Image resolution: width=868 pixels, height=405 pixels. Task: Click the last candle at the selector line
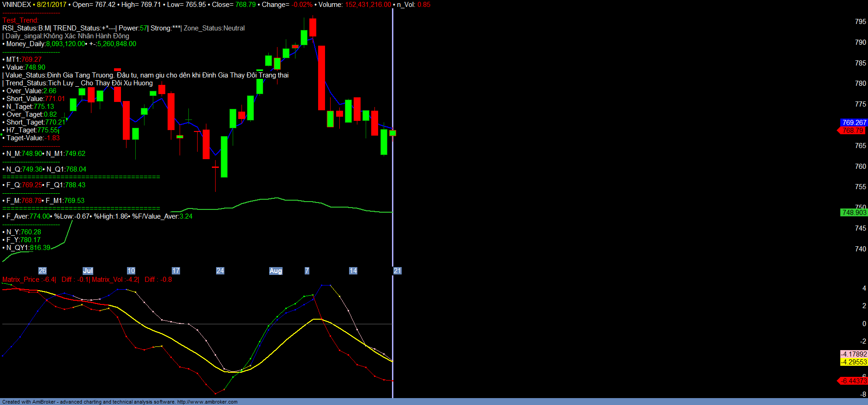(393, 133)
